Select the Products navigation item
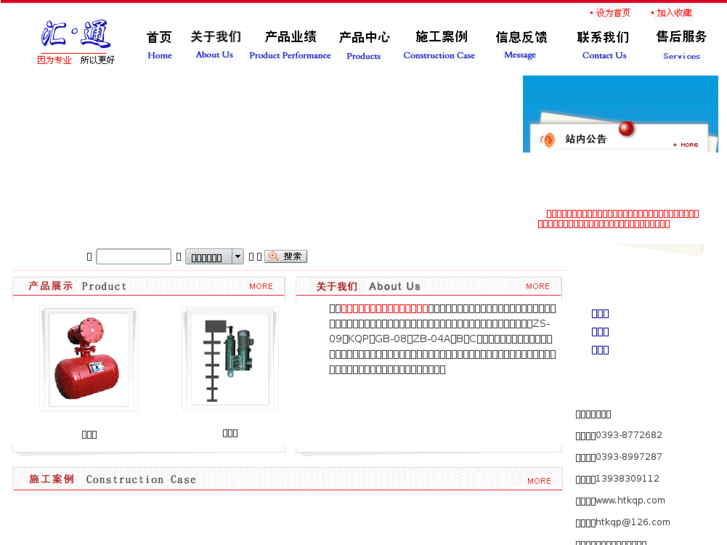This screenshot has width=727, height=545. [x=364, y=46]
